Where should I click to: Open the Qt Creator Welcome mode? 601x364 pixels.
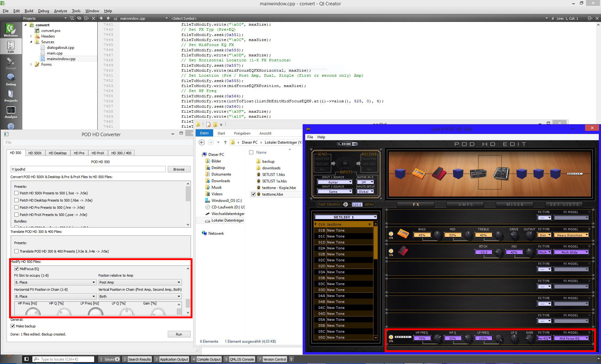point(11,30)
